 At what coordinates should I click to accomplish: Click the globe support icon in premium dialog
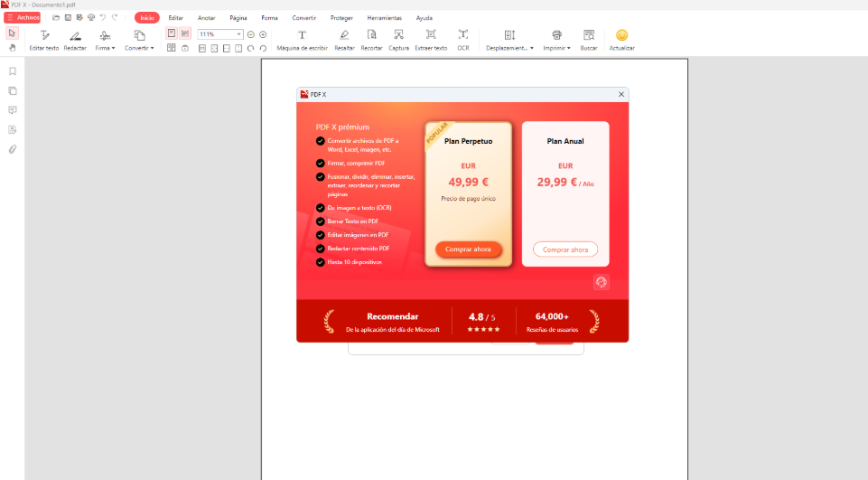pos(602,282)
